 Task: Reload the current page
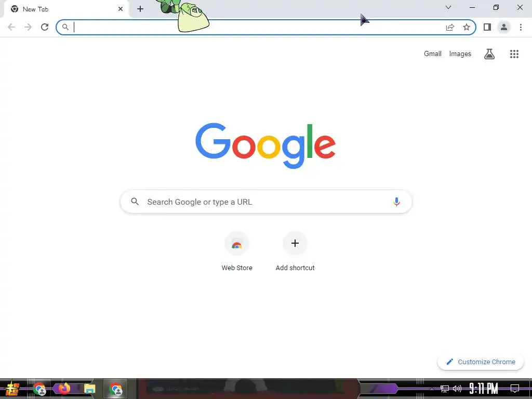tap(45, 27)
